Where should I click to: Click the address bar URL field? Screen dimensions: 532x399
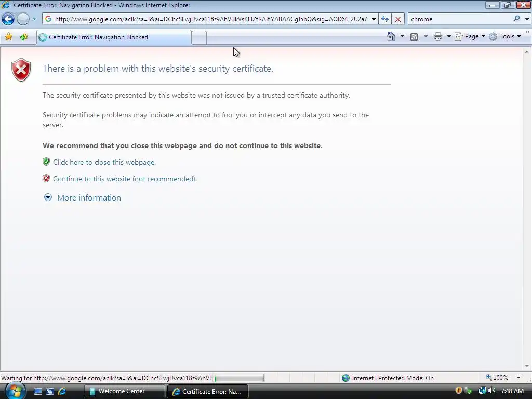[x=210, y=19]
